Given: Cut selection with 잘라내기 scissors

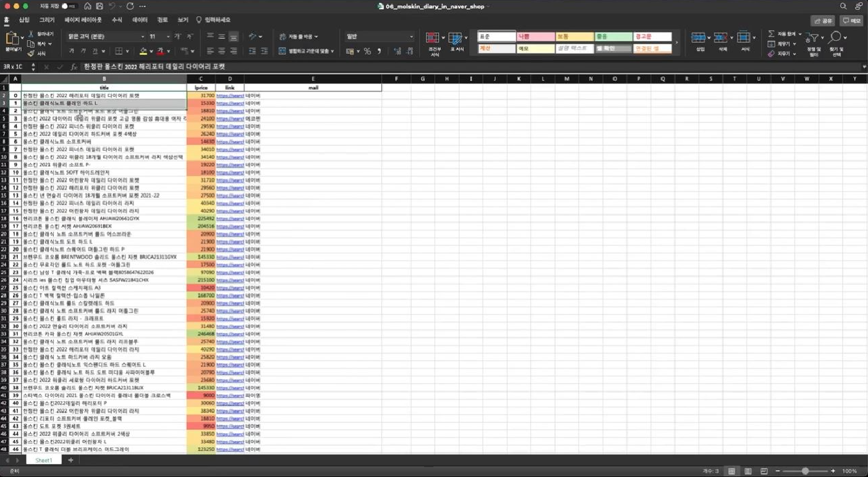Looking at the screenshot, I should tap(40, 34).
